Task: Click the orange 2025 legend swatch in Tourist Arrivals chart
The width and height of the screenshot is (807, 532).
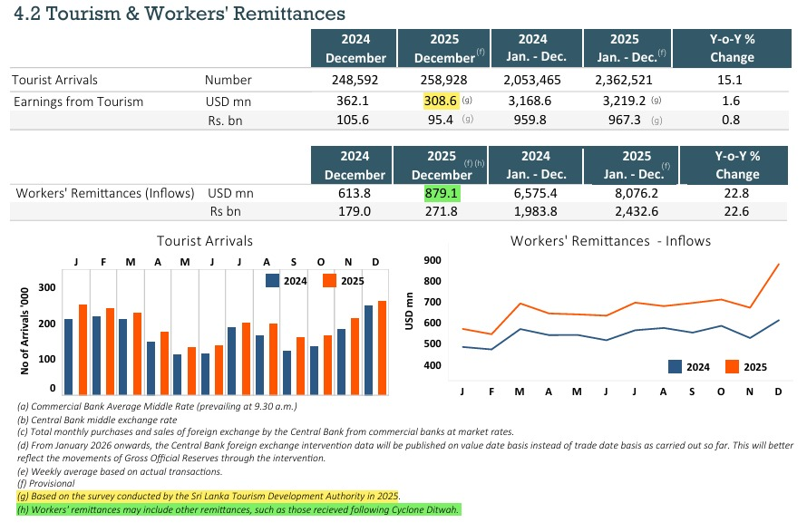Action: coord(330,281)
